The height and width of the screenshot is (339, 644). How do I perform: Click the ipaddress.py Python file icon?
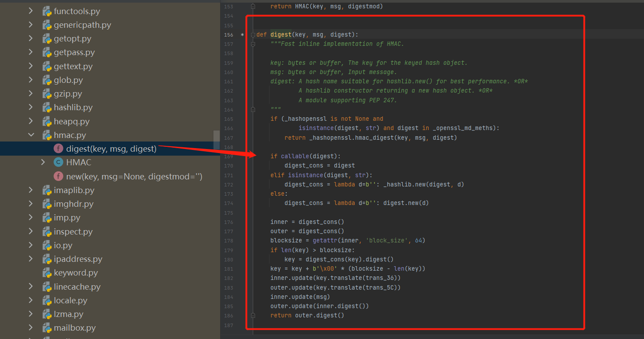[x=47, y=259]
